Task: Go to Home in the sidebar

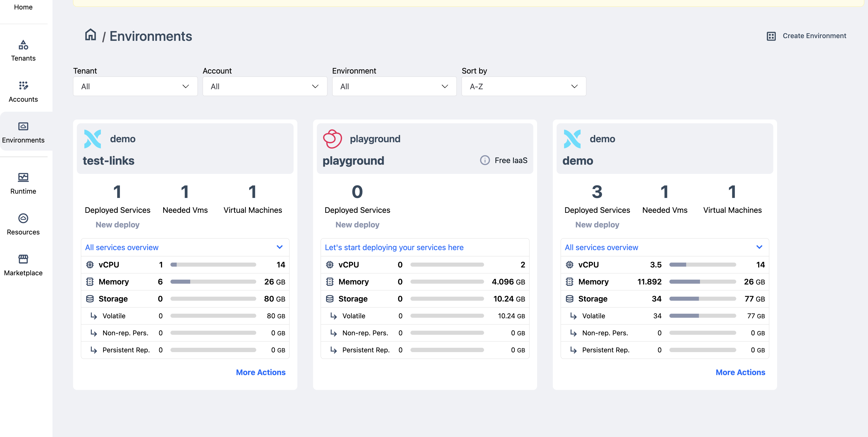Action: pos(23,7)
